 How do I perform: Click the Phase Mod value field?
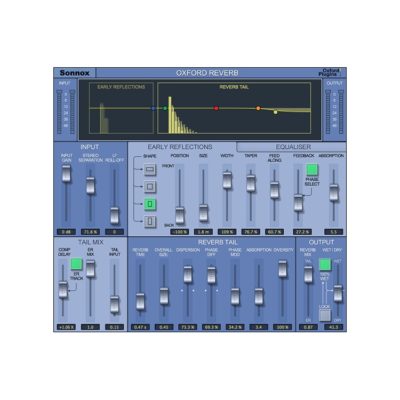[x=235, y=327]
